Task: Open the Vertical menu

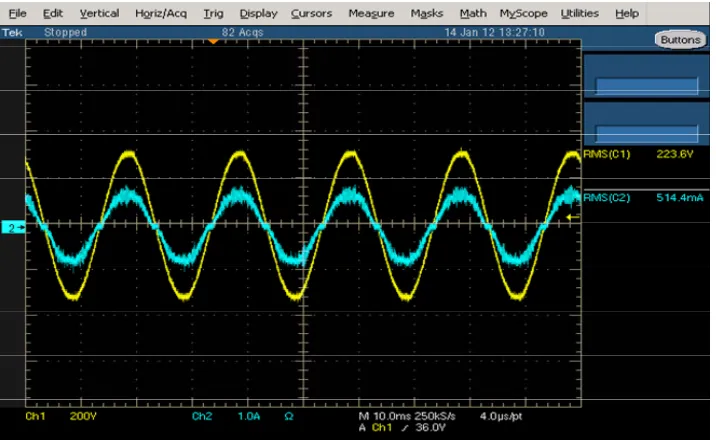Action: (99, 14)
